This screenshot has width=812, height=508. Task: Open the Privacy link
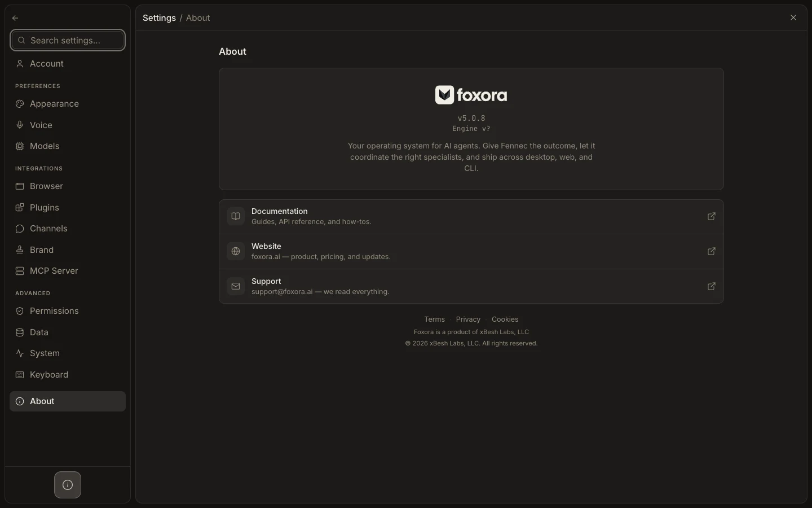click(468, 319)
